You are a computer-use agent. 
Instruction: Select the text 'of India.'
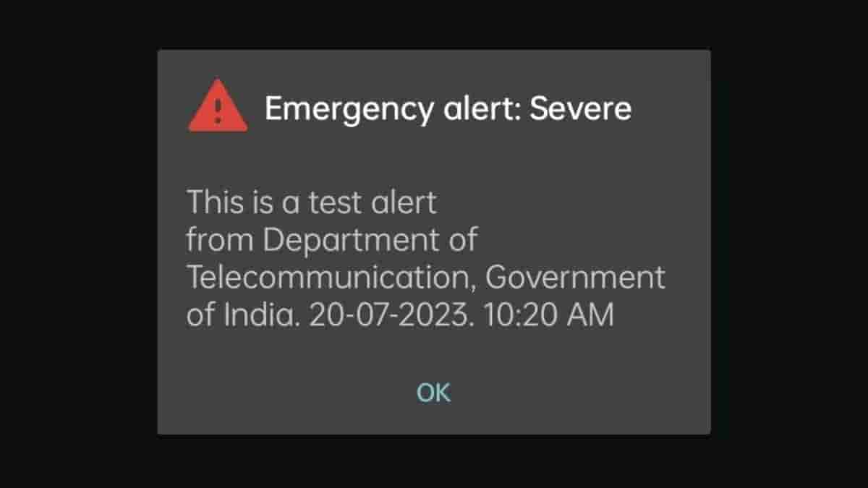coord(242,316)
